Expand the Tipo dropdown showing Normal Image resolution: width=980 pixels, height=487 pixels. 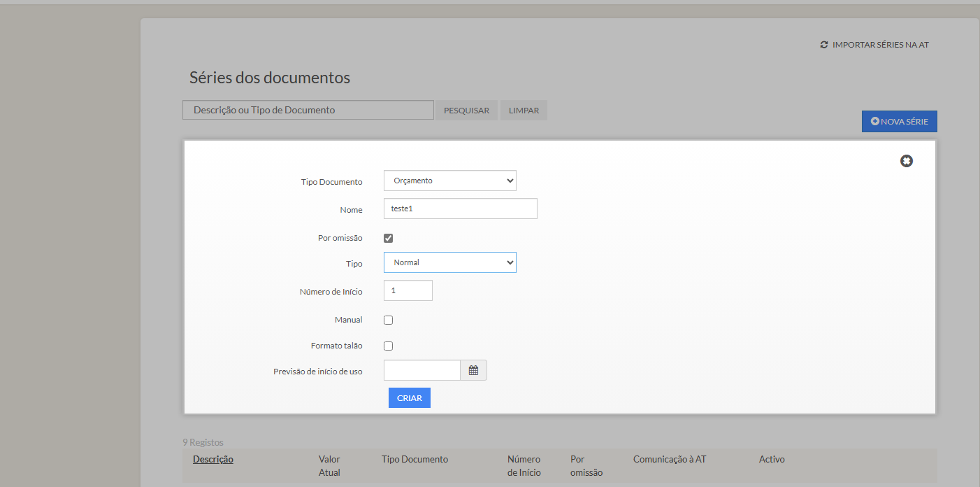450,262
